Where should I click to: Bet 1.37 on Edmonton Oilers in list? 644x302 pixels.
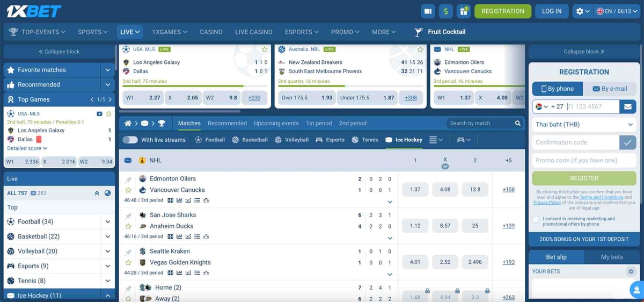415,190
